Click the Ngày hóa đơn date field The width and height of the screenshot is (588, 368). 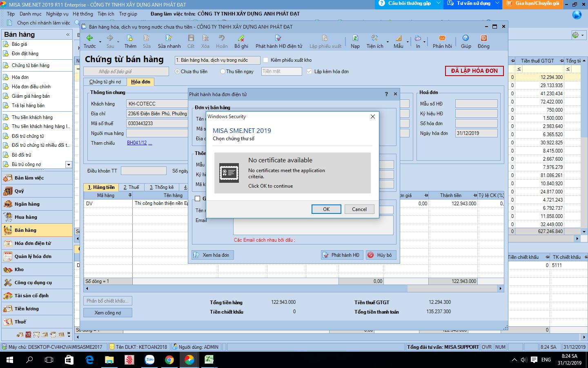(x=477, y=133)
